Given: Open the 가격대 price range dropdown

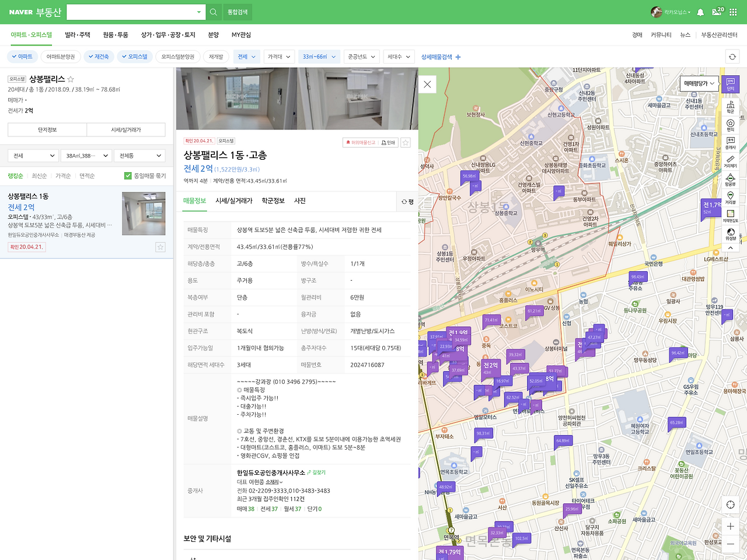Looking at the screenshot, I should [279, 57].
